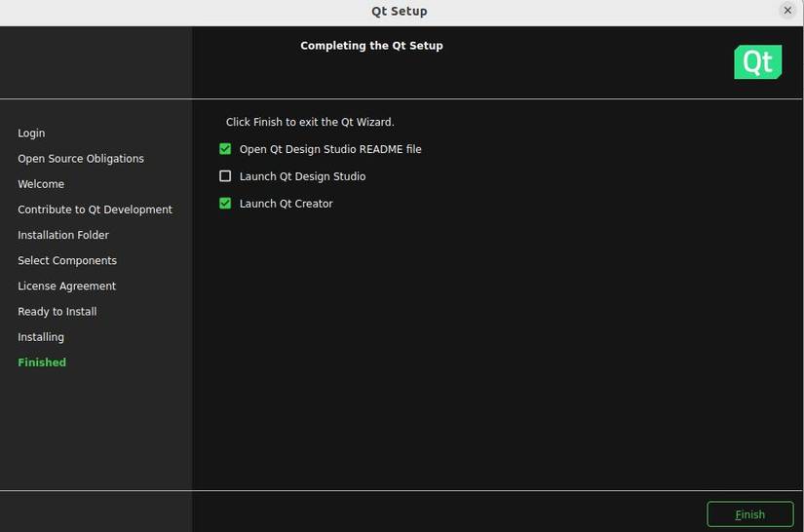Choose the Installation Folder step
The height and width of the screenshot is (532, 804).
(x=63, y=235)
